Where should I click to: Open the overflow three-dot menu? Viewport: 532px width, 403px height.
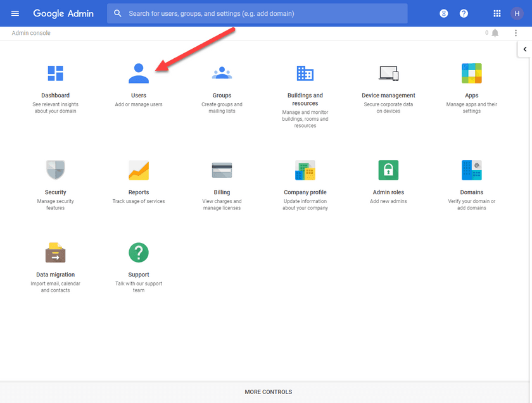click(516, 32)
